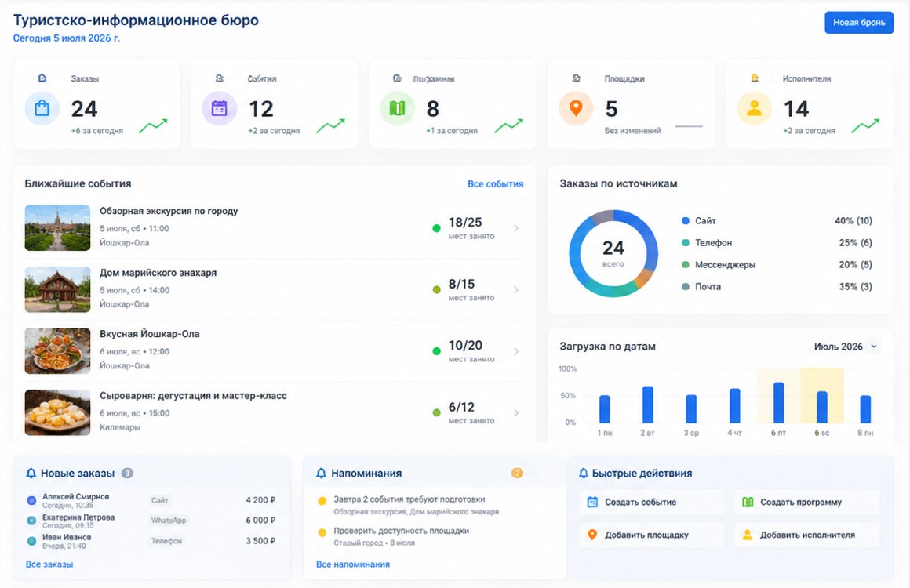Image resolution: width=910 pixels, height=588 pixels.
Task: Open the Все напоминания link
Action: pos(353,564)
